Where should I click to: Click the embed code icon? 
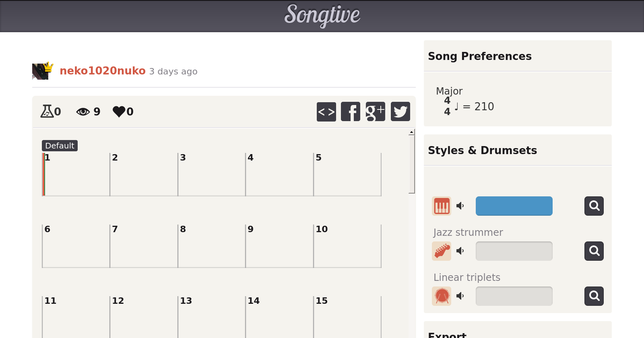(x=326, y=111)
